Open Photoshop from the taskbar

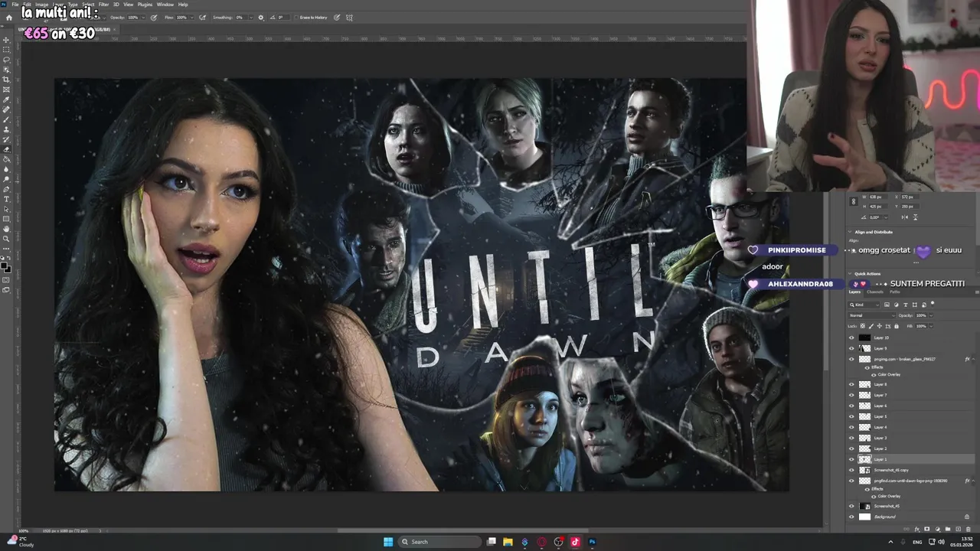(592, 542)
